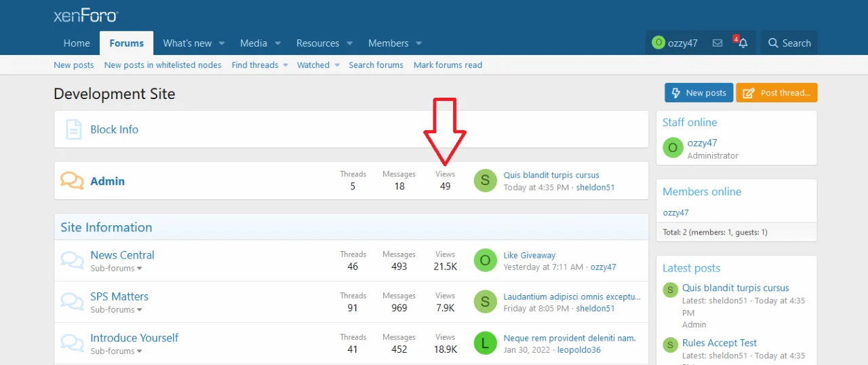This screenshot has width=868, height=365.
Task: Expand the What's new dropdown arrow
Action: click(x=222, y=43)
